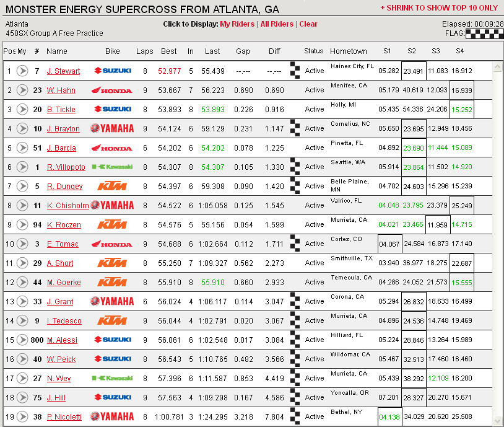Click the Kawasaki logo in R. Villopoto's row
This screenshot has width=504, height=427.
click(112, 167)
